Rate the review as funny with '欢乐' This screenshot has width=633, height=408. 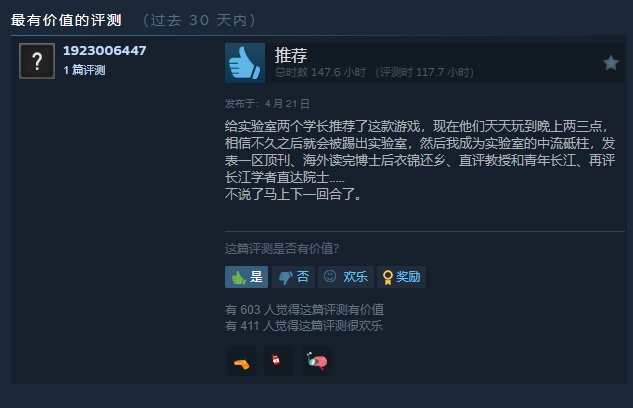pos(346,277)
